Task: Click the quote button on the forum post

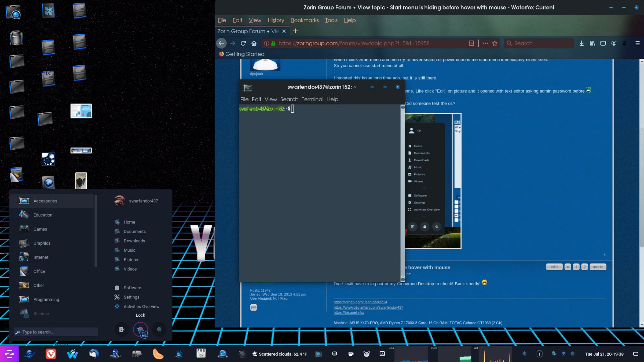Action: coord(598,267)
